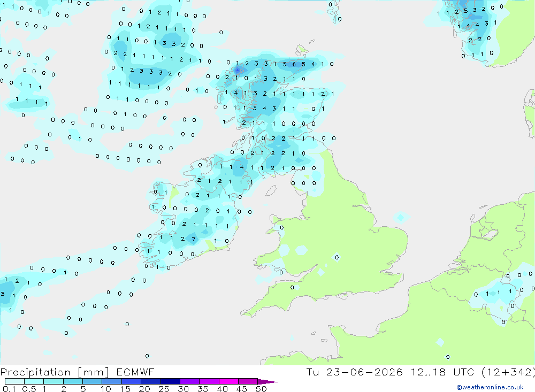Click the above-50 mm arrow end of the legend
Image resolution: width=535 pixels, height=392 pixels.
click(267, 381)
